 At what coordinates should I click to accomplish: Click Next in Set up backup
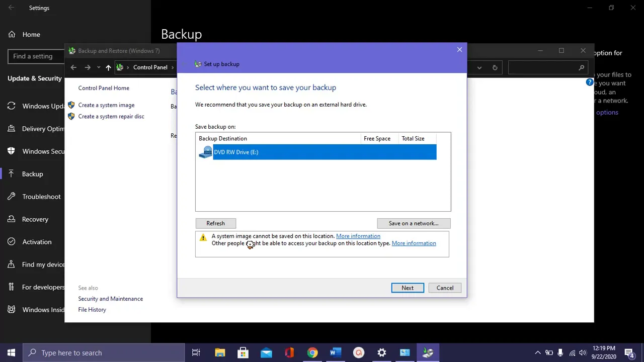(x=408, y=288)
